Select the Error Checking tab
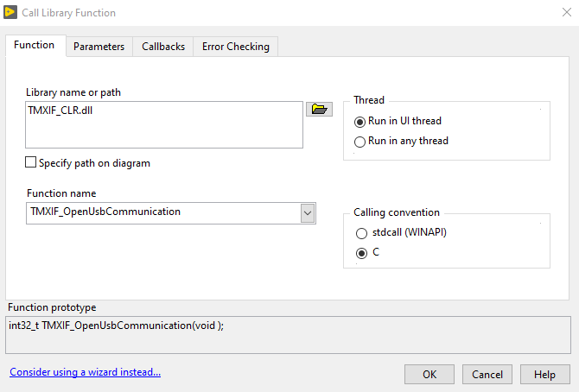The image size is (579, 392). point(236,47)
